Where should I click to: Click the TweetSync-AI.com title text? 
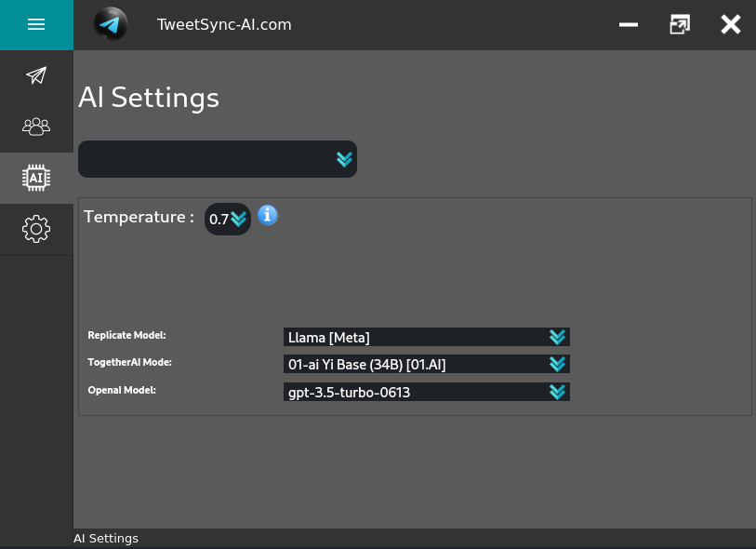click(224, 24)
